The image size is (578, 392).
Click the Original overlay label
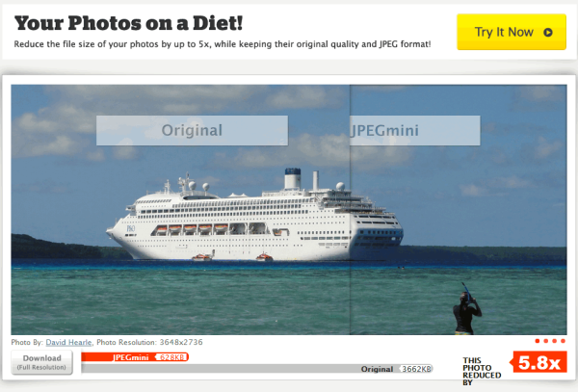click(x=192, y=130)
